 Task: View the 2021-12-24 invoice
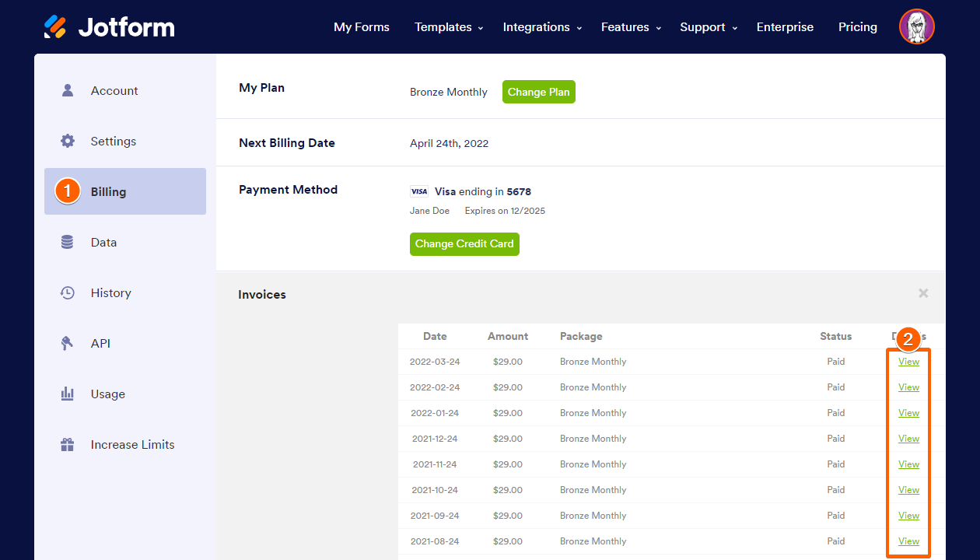click(908, 439)
